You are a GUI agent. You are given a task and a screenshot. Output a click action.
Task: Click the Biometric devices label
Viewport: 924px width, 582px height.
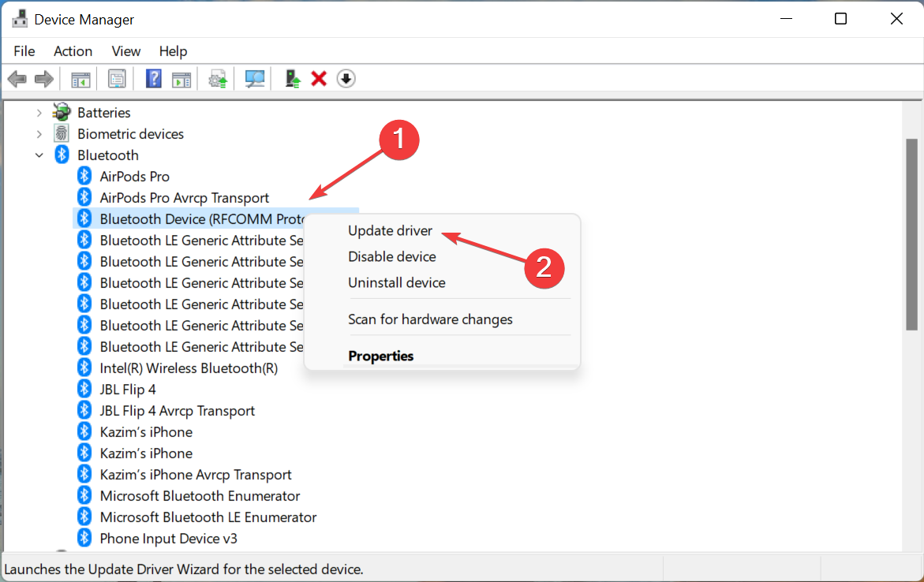[x=130, y=134]
